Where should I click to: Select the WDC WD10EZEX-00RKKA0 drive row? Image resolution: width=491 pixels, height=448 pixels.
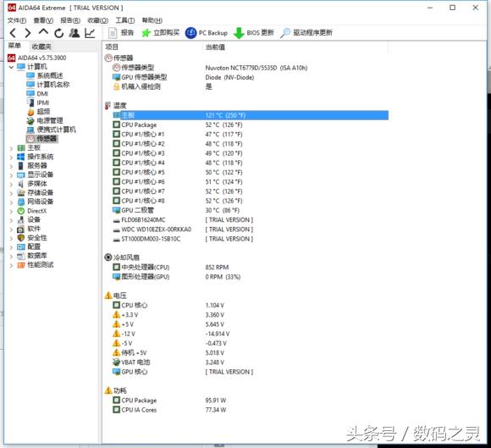(x=251, y=230)
